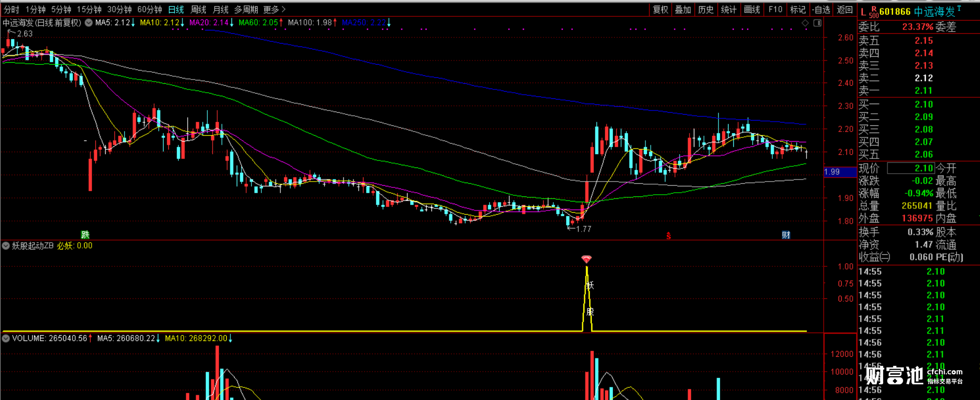The width and height of the screenshot is (980, 400).
Task: Select the 日线 daily period
Action: 176,9
